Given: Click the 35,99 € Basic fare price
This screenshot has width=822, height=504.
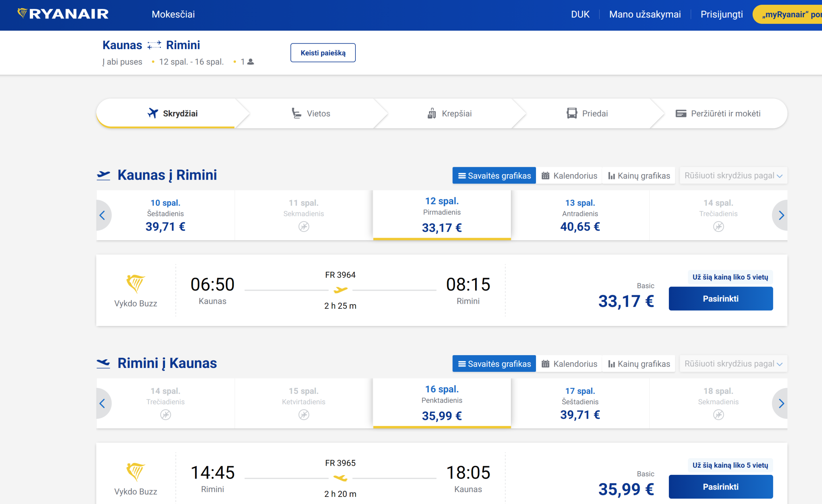Looking at the screenshot, I should (x=626, y=489).
